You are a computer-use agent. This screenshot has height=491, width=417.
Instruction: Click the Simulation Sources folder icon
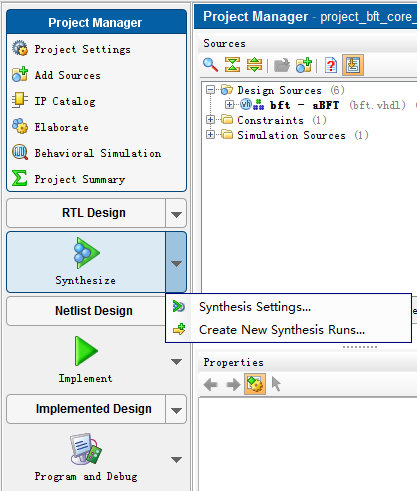(227, 134)
